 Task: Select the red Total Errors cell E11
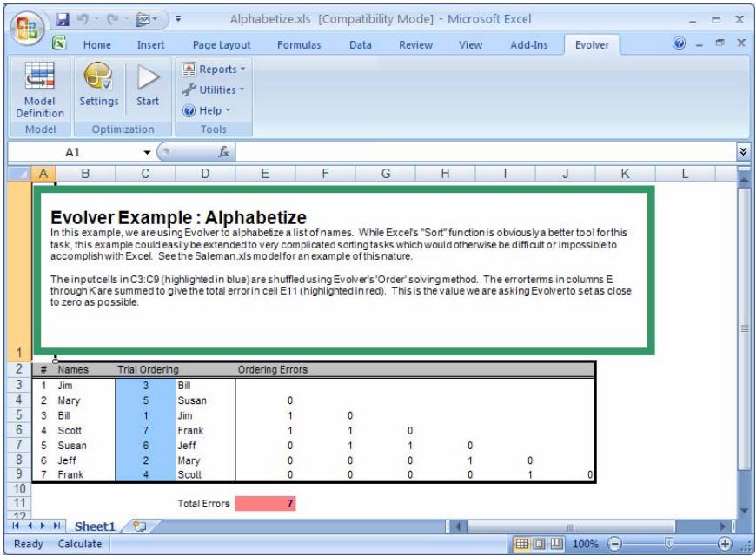click(x=267, y=503)
